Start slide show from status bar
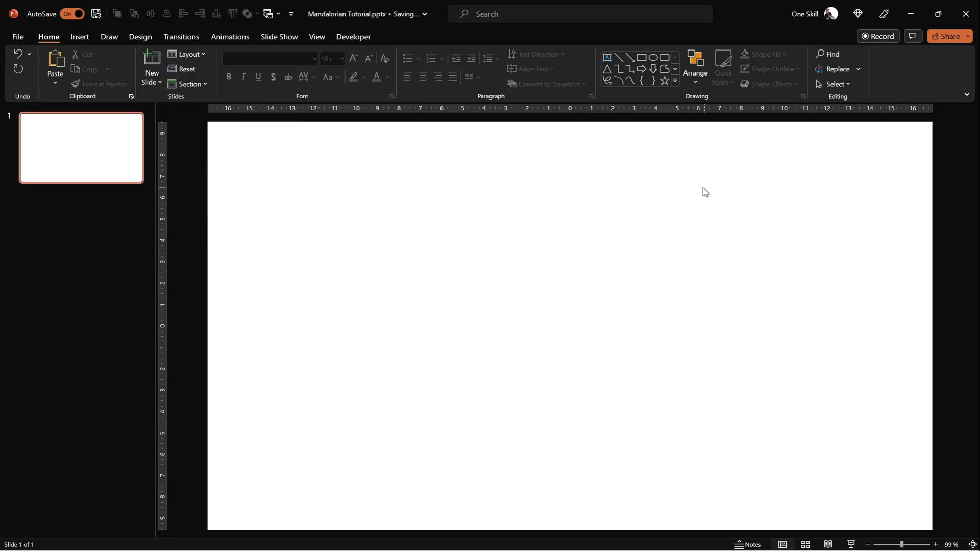The image size is (980, 551). (851, 544)
